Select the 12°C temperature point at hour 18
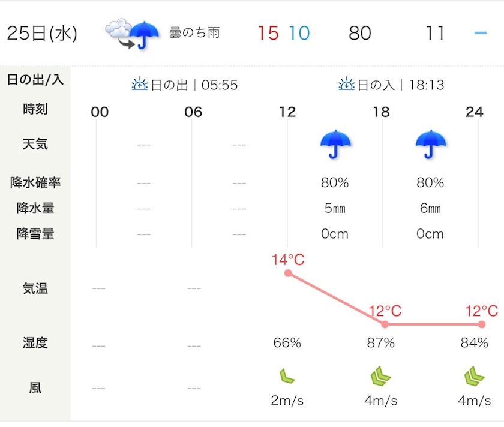The height and width of the screenshot is (427, 504). pyautogui.click(x=385, y=324)
